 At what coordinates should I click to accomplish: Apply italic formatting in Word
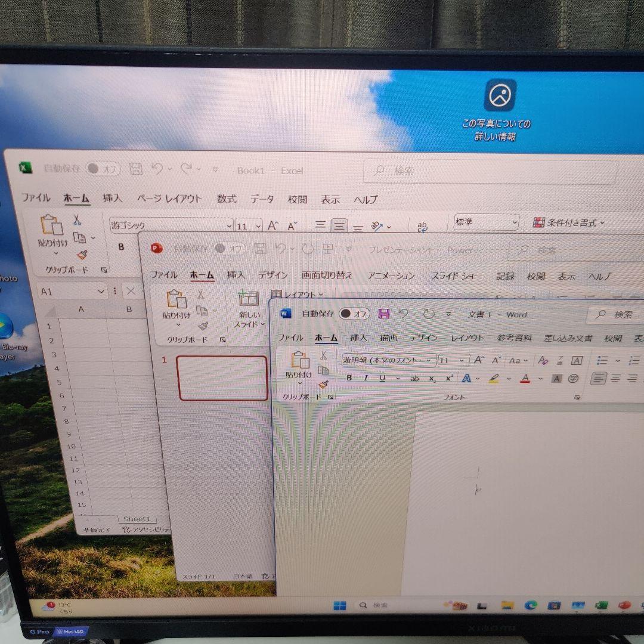366,377
